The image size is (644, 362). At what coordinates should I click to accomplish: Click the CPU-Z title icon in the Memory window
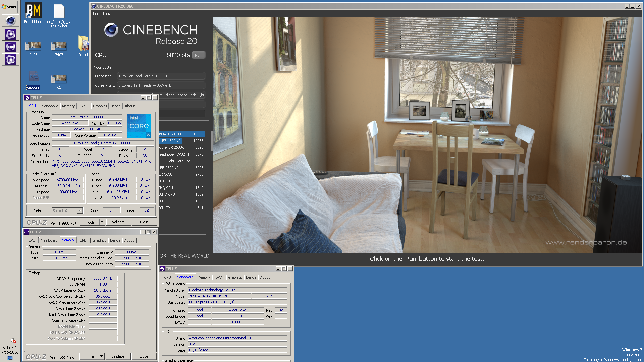click(x=26, y=232)
